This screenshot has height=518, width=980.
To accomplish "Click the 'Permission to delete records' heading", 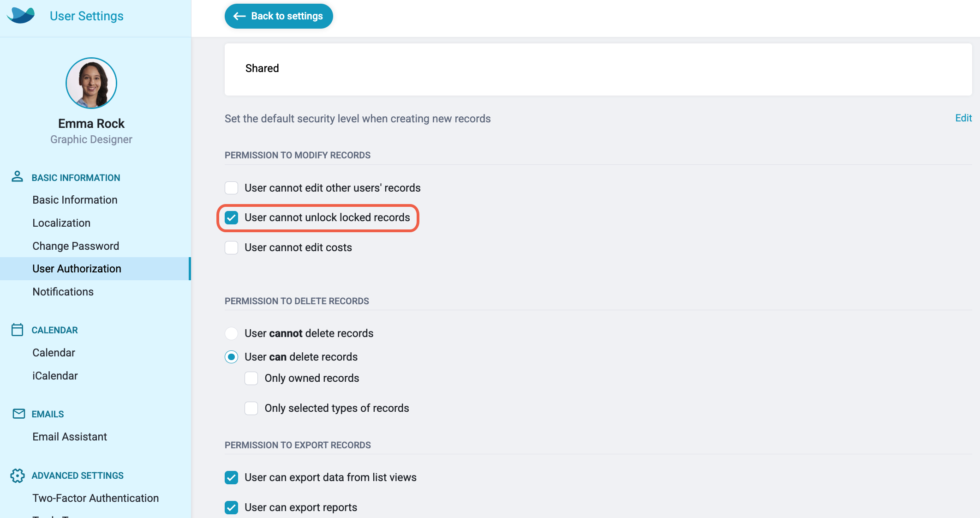I will (297, 301).
